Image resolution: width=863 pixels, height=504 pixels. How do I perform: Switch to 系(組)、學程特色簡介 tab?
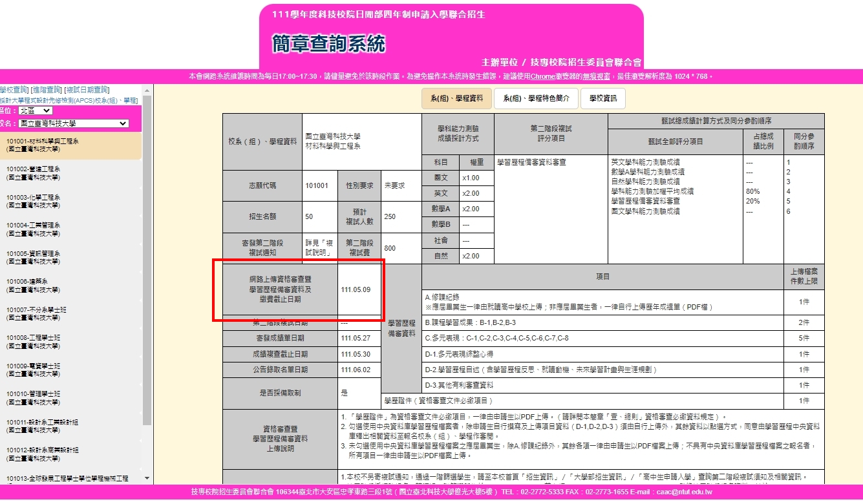(x=535, y=98)
